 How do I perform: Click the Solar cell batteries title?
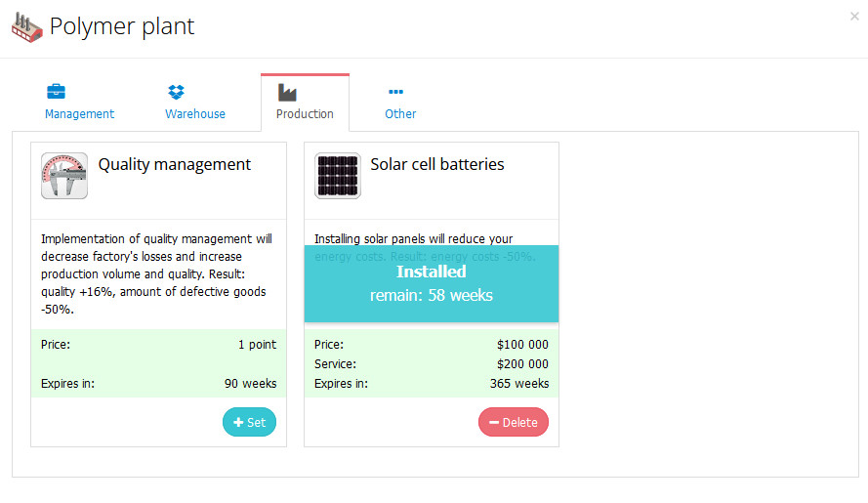point(437,164)
